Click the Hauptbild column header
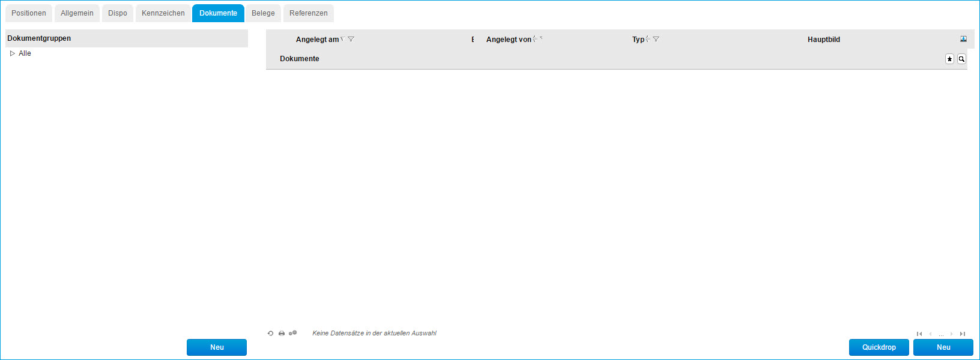Screen dimensions: 980x360 tap(824, 40)
